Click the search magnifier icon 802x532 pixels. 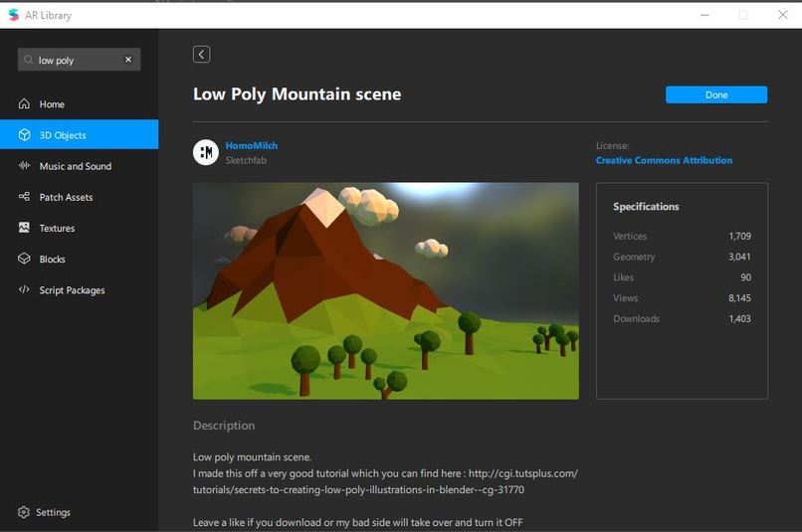[28, 60]
